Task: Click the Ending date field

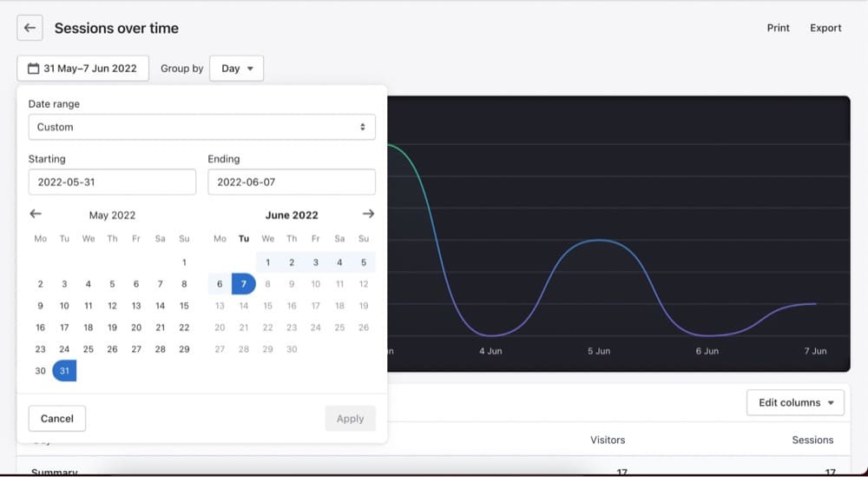Action: (x=292, y=182)
